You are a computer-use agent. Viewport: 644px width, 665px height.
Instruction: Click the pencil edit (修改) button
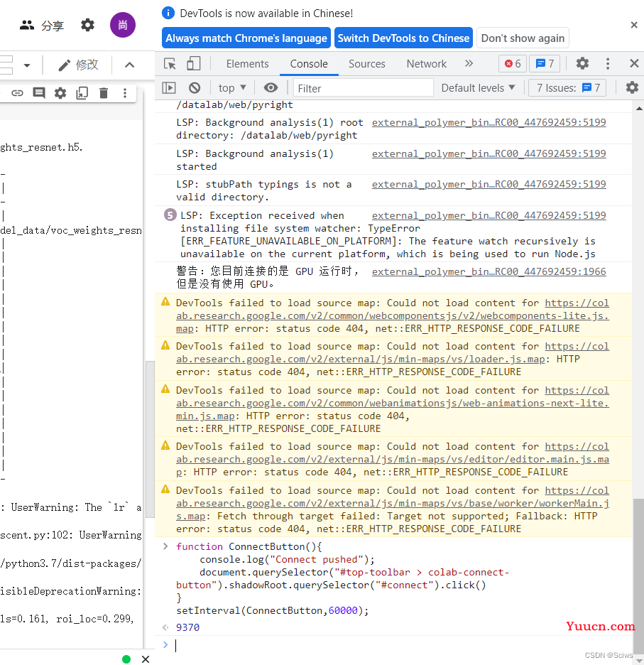click(x=78, y=65)
